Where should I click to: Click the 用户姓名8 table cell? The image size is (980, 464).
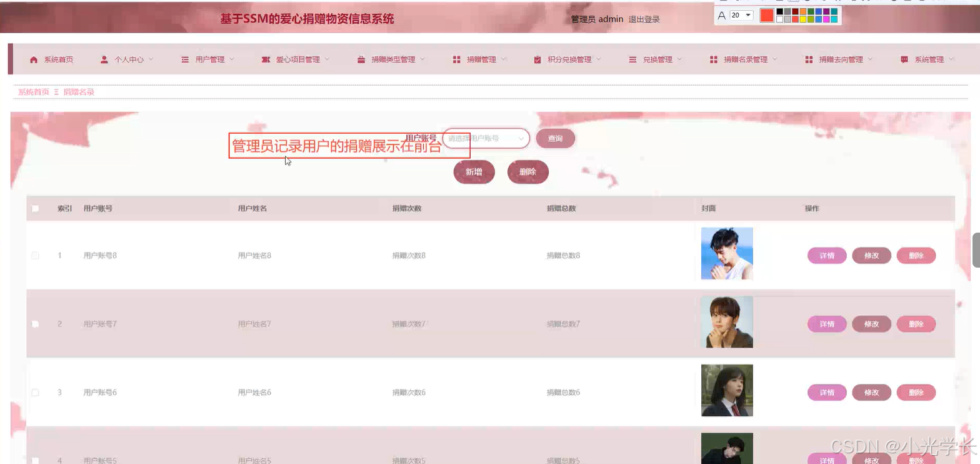coord(254,255)
